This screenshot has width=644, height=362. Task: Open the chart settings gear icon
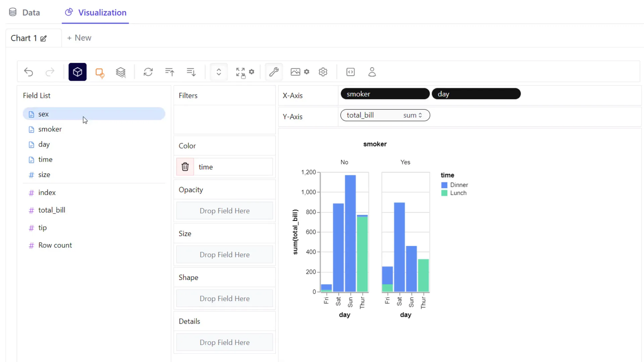pos(323,72)
